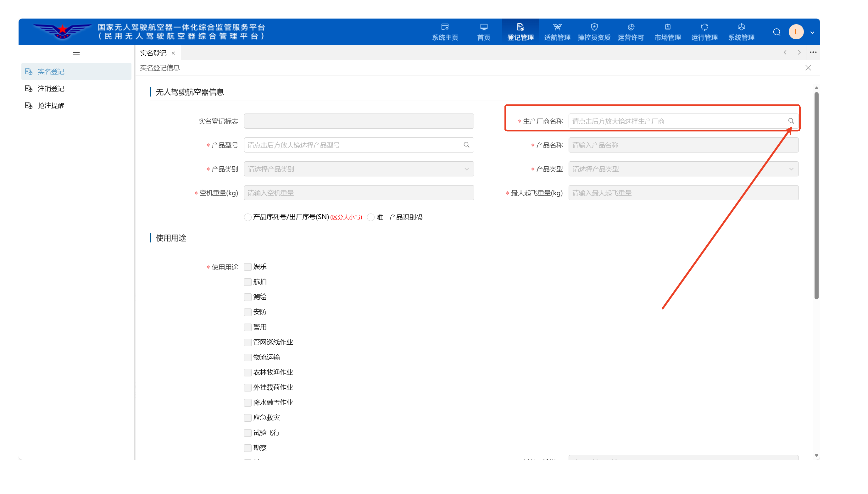The height and width of the screenshot is (494, 868).
Task: Expand the 产品类型 dropdown
Action: point(683,169)
